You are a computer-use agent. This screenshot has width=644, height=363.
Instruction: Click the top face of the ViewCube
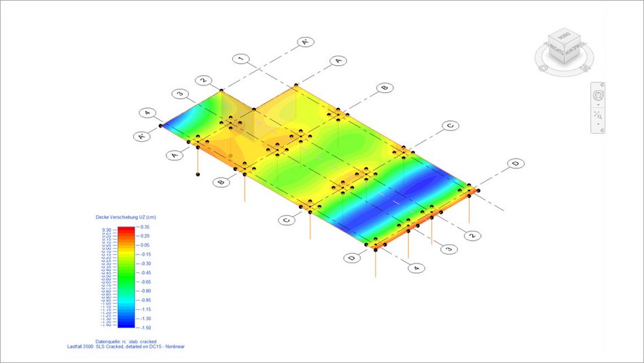tap(565, 35)
